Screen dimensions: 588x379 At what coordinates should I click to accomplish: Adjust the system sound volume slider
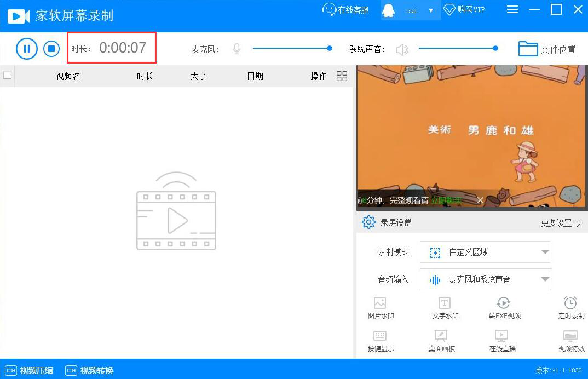coord(458,48)
